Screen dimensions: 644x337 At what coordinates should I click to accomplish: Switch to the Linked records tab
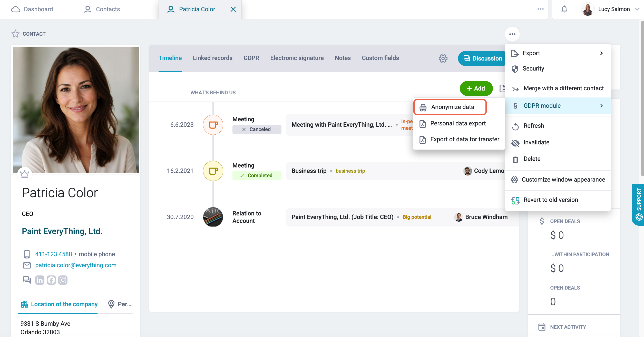[212, 58]
